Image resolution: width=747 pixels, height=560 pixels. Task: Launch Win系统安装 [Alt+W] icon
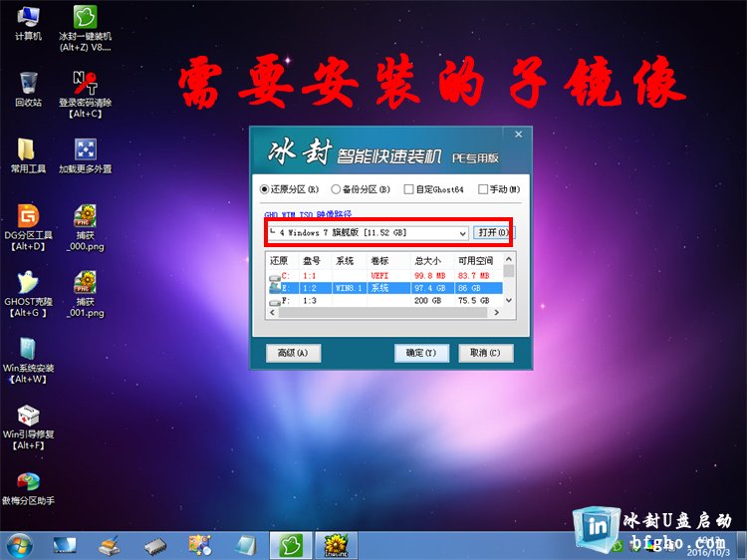coord(28,360)
